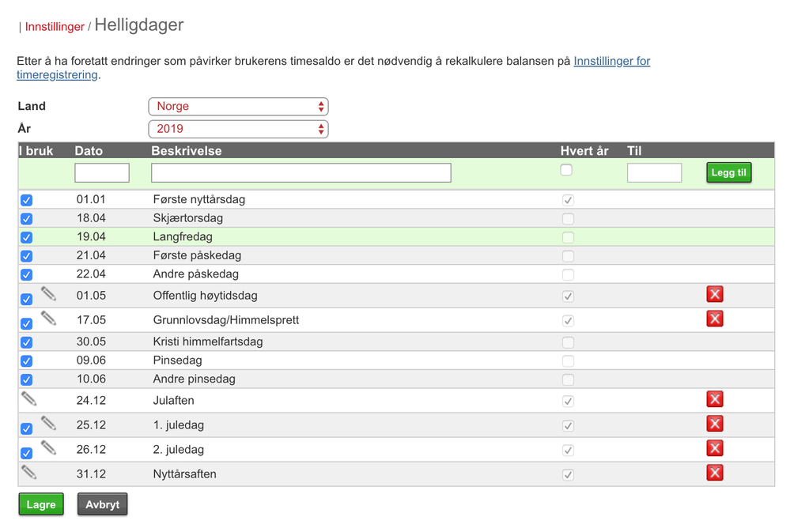Cancel with the Avbryt button
Viewport: 790px width, 532px height.
coord(102,504)
